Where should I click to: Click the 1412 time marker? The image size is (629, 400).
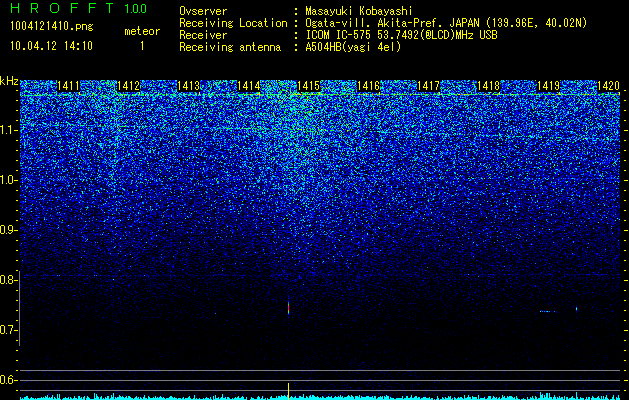(128, 86)
